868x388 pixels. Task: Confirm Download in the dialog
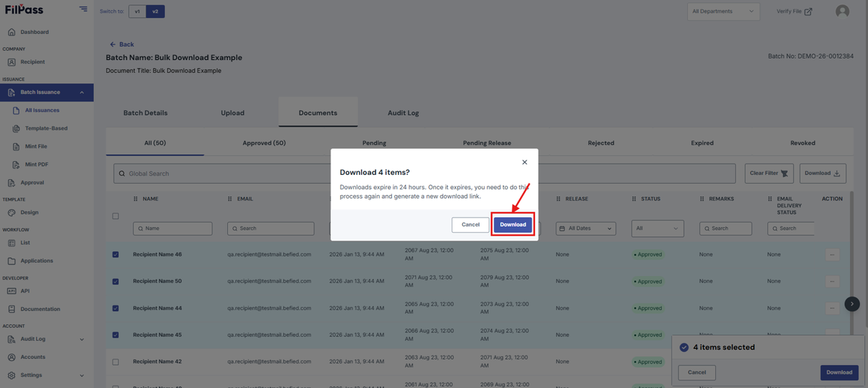(x=513, y=225)
